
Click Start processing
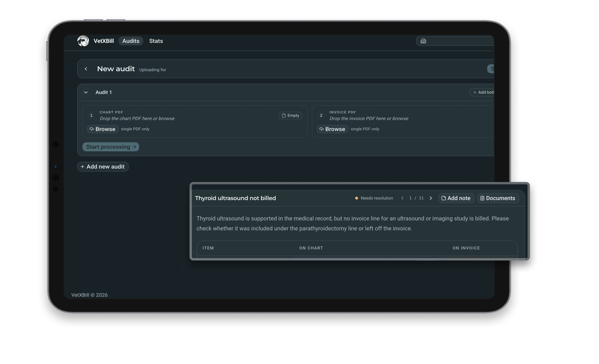coord(111,147)
